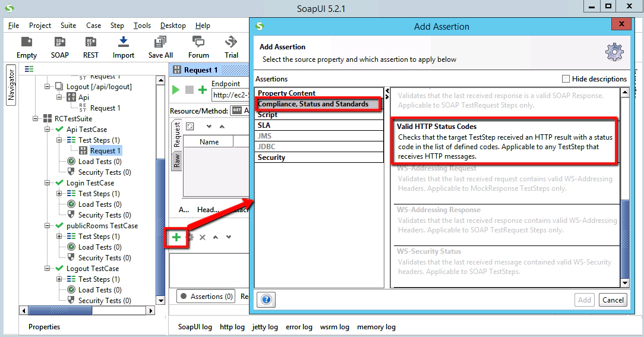Viewport: 644px width, 337px height.
Task: Collapse Api TestCase Test Steps node
Action: (x=59, y=140)
